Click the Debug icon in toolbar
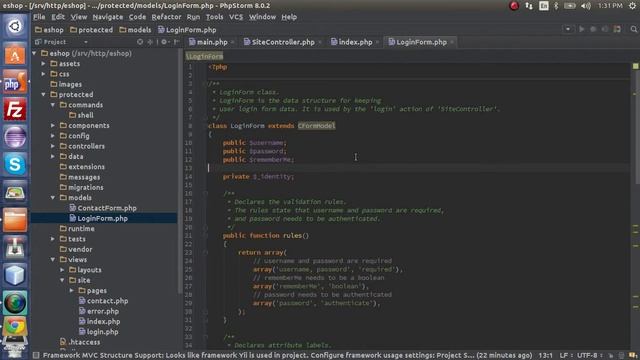The height and width of the screenshot is (360, 640). [x=593, y=29]
